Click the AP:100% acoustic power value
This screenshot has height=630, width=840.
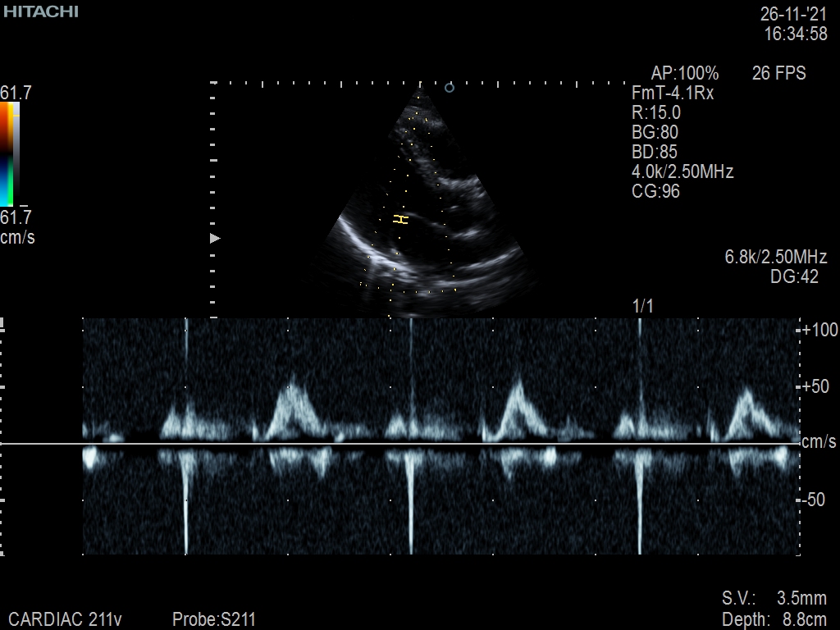[x=684, y=74]
